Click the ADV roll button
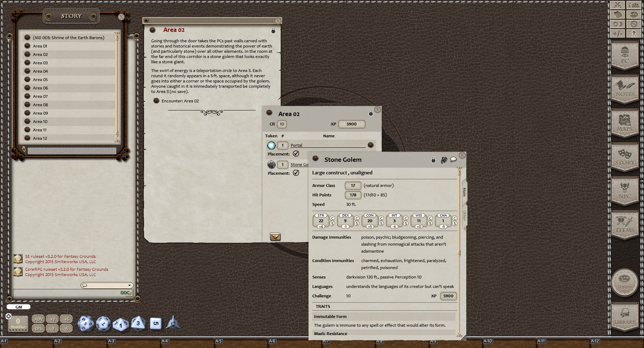 (38, 319)
